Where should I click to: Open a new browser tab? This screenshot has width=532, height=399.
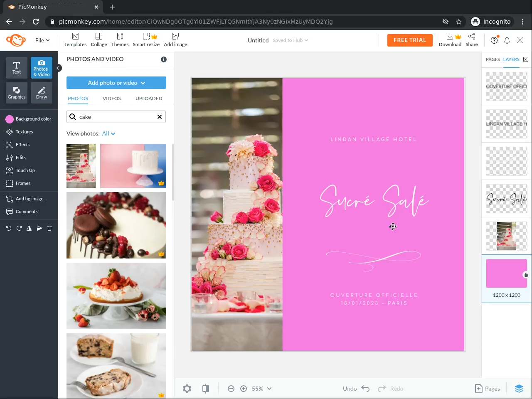point(112,7)
